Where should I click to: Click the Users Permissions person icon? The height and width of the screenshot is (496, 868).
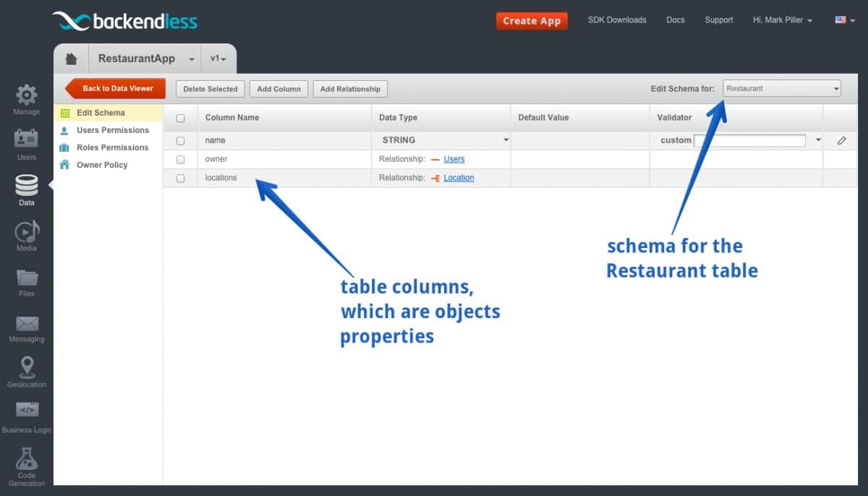click(x=64, y=130)
